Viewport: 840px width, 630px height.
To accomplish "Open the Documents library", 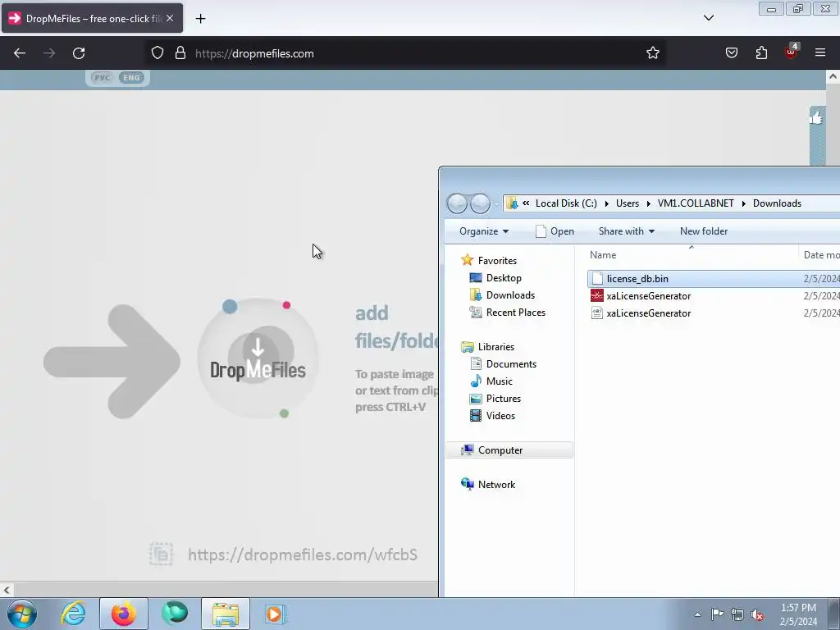I will [x=511, y=363].
